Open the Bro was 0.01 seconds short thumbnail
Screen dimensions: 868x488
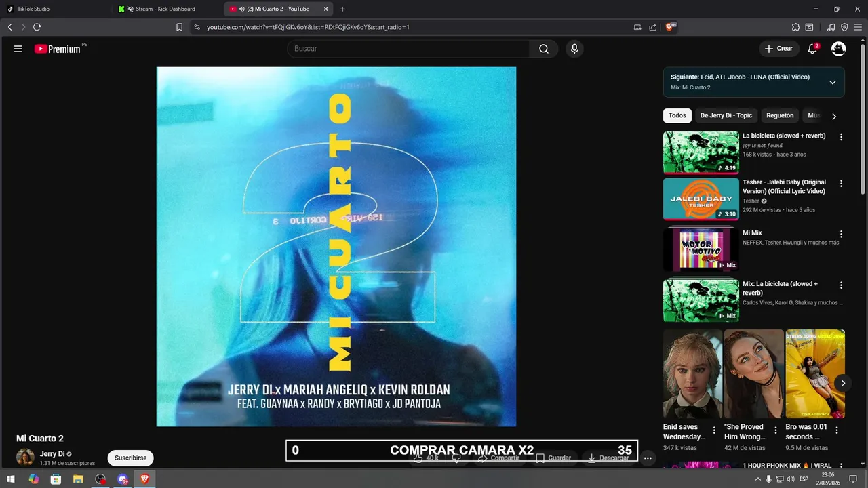pyautogui.click(x=815, y=374)
